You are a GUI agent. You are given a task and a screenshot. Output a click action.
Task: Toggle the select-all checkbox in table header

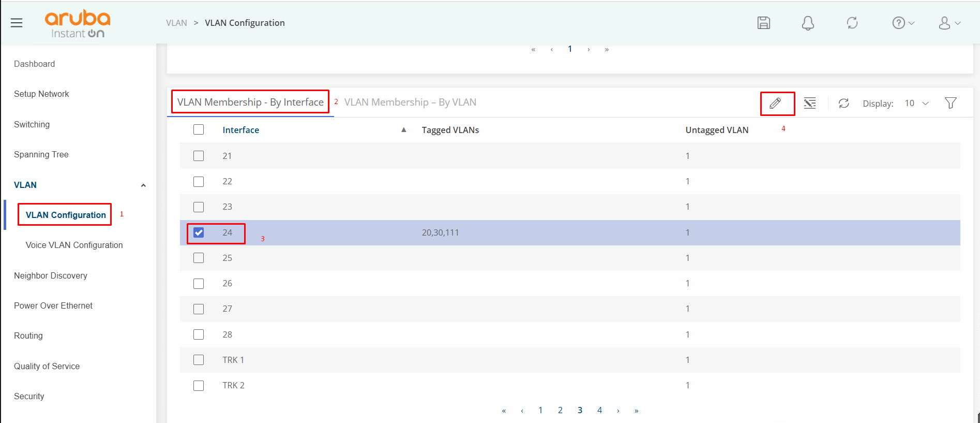(199, 130)
